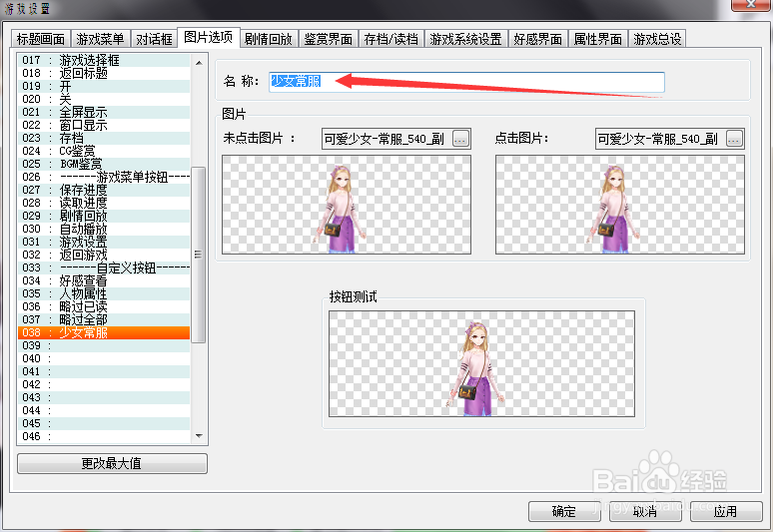Open the 游戏菜单 tab
The image size is (773, 532).
pos(100,39)
